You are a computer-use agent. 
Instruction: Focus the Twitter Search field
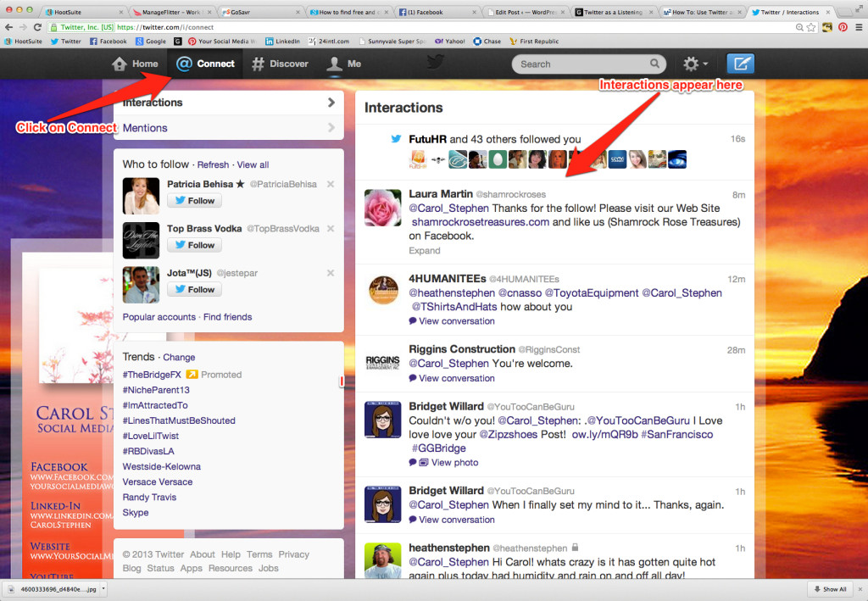pos(588,64)
